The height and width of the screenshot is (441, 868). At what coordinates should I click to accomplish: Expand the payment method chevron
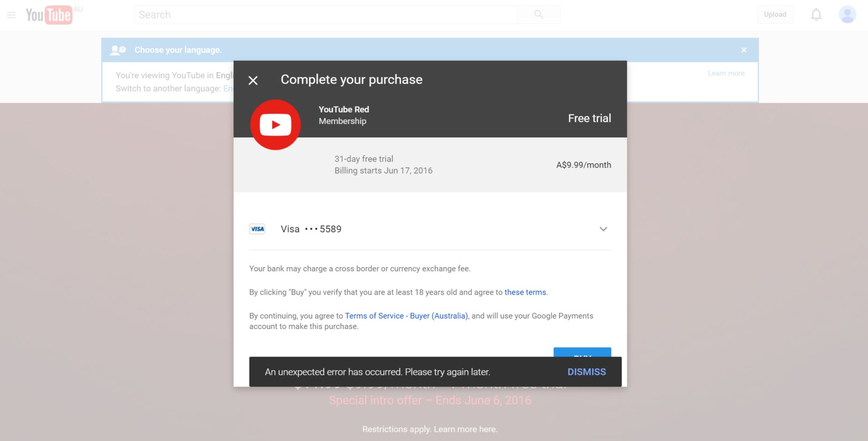(603, 229)
